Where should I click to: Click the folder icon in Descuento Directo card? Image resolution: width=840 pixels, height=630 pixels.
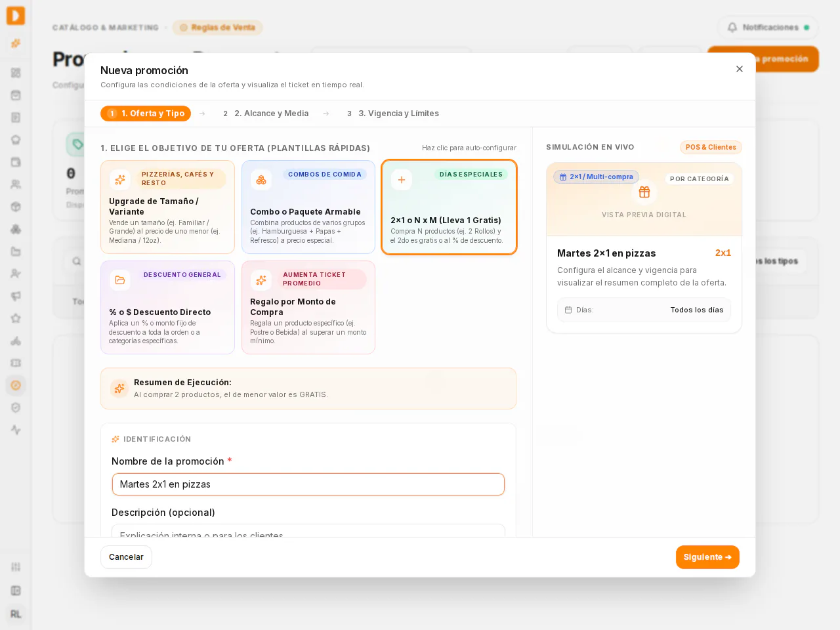120,280
